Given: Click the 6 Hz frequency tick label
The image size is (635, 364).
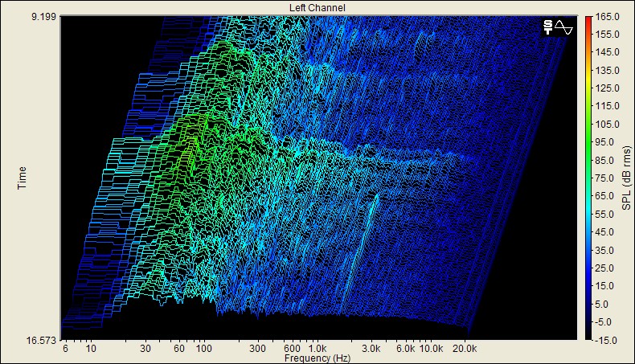Looking at the screenshot, I should tap(64, 350).
